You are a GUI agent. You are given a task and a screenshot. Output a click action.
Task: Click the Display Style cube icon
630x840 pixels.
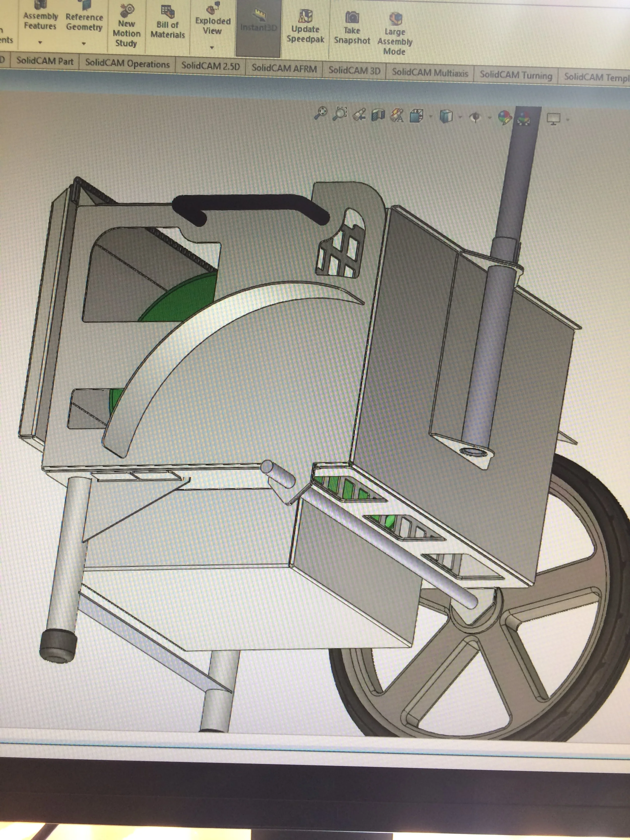[x=446, y=116]
